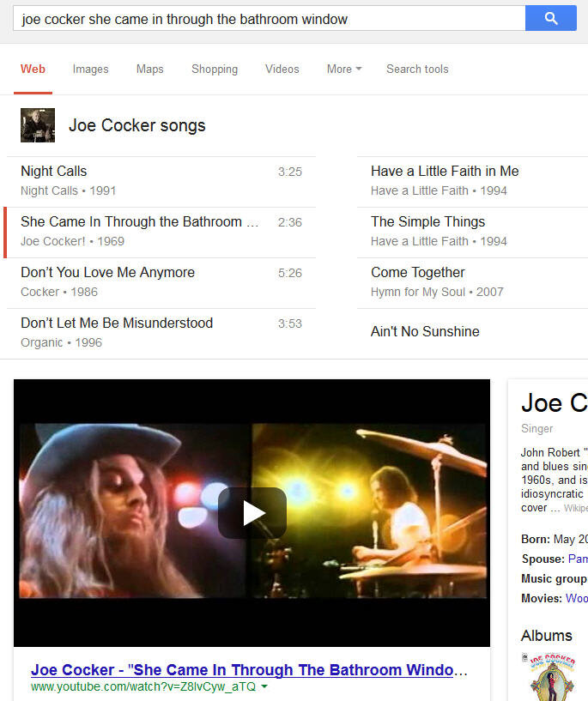
Task: Click the blue search magnifier button
Action: pyautogui.click(x=550, y=18)
